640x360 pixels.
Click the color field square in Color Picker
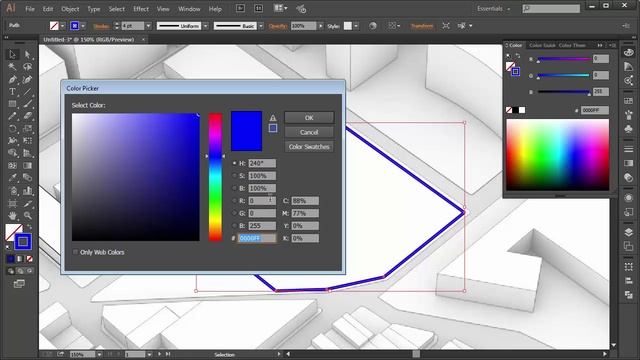click(x=136, y=177)
